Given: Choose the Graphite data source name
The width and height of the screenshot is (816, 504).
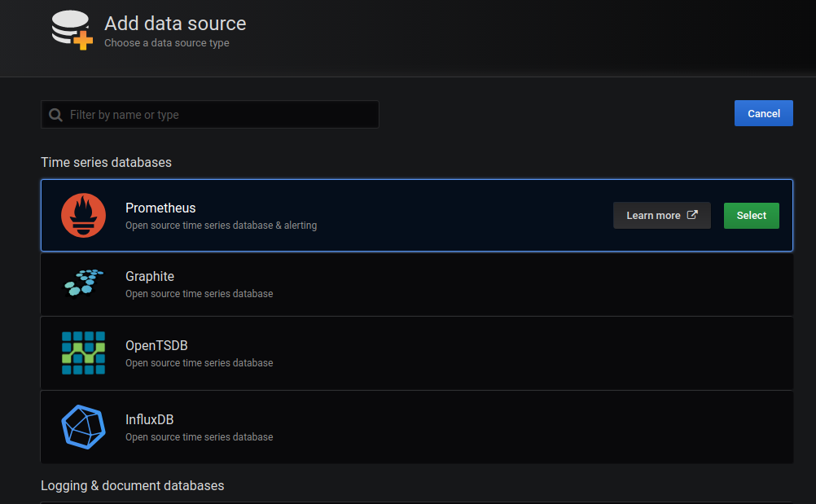Looking at the screenshot, I should 150,277.
